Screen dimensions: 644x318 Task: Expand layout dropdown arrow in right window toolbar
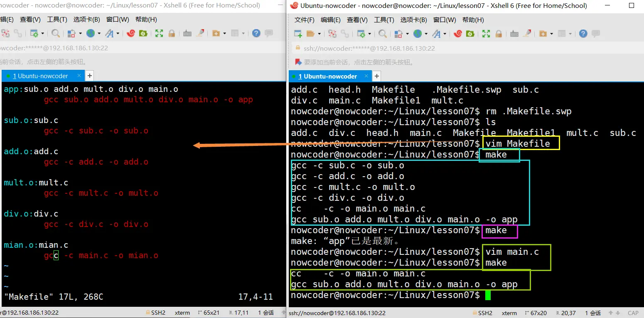point(570,34)
